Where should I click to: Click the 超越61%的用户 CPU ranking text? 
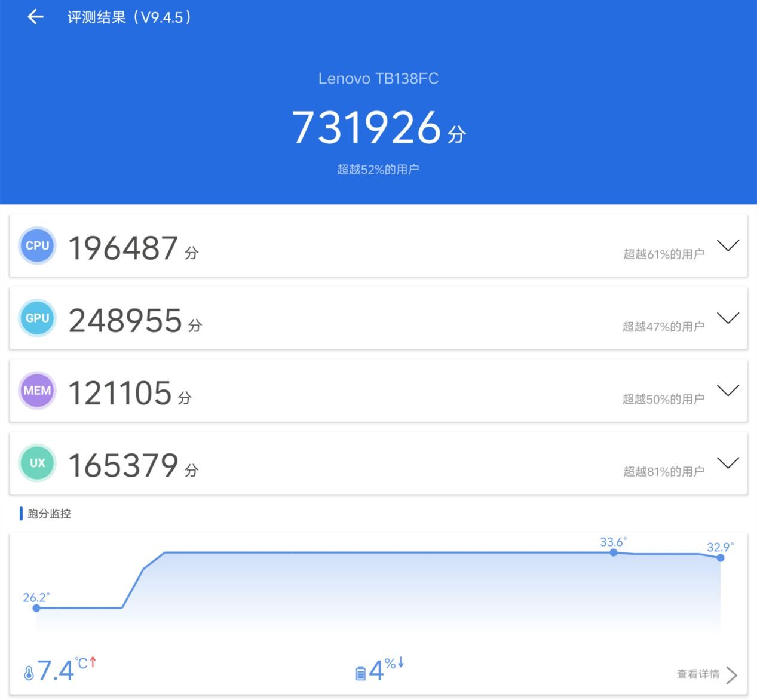(664, 254)
